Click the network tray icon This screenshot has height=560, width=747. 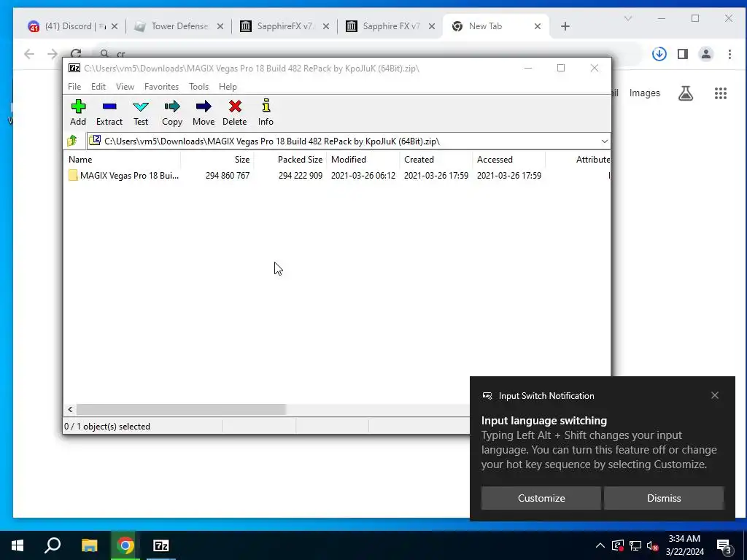tap(635, 545)
